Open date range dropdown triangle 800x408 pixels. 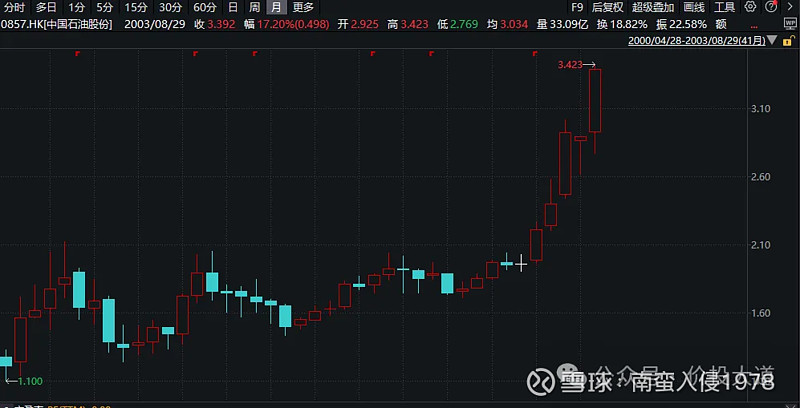point(772,40)
